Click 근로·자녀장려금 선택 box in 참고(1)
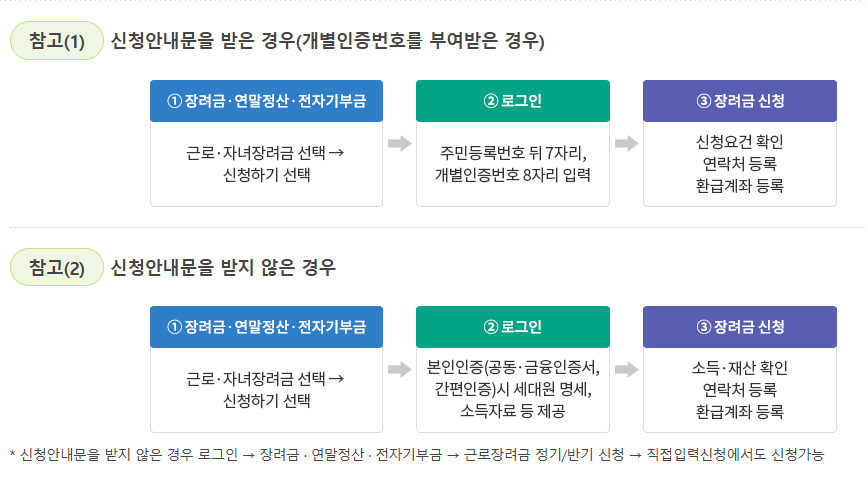Image resolution: width=867 pixels, height=478 pixels. (x=267, y=164)
